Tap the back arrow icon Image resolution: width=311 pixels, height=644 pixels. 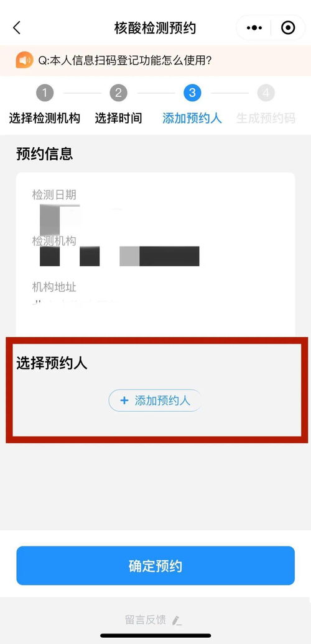(16, 28)
